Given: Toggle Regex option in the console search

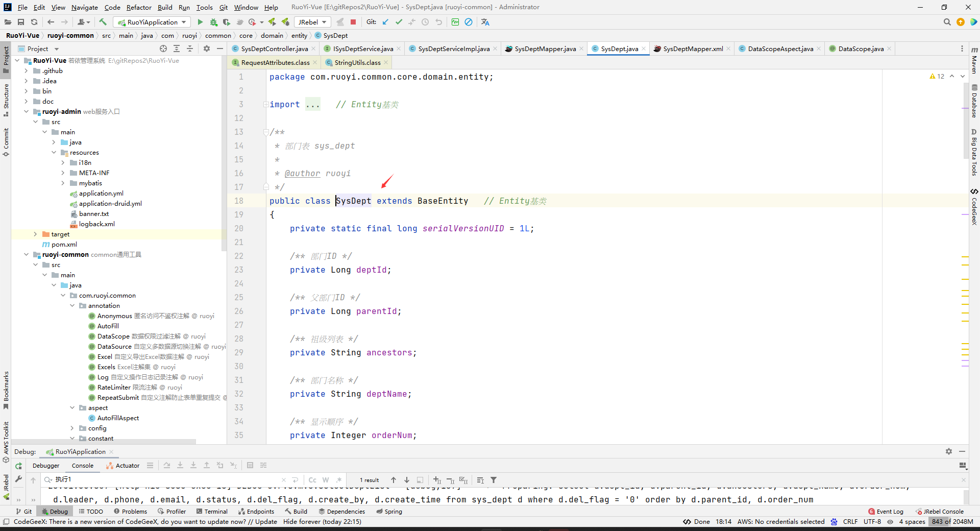Looking at the screenshot, I should click(339, 480).
